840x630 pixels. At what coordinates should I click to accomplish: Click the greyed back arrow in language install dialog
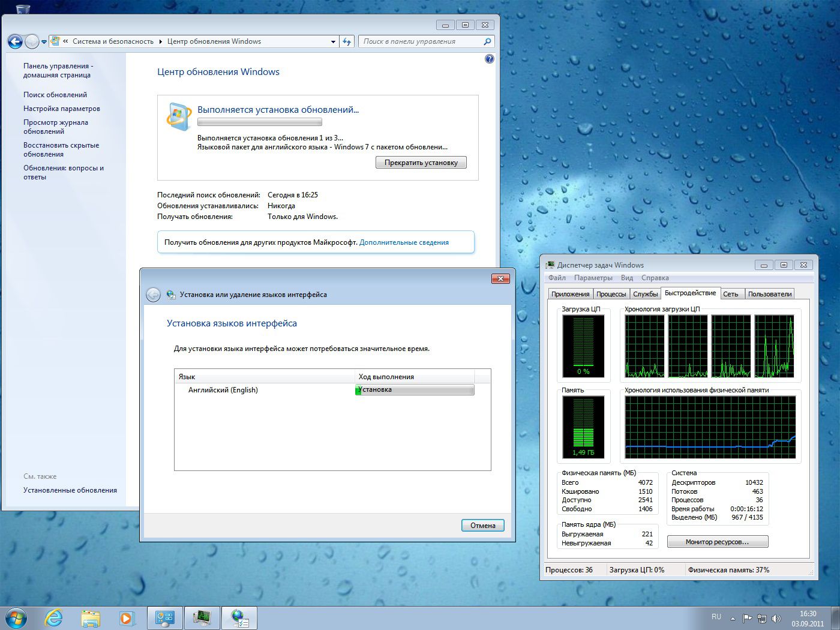coord(154,295)
